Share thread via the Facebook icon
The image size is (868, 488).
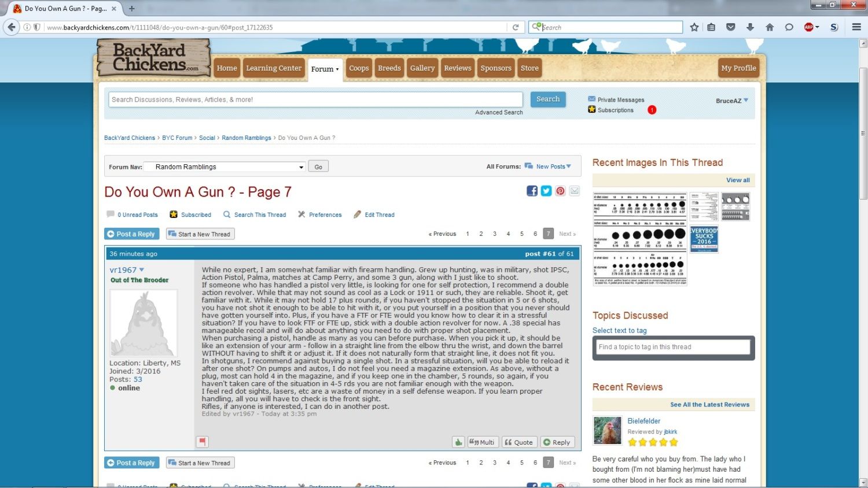tap(532, 191)
